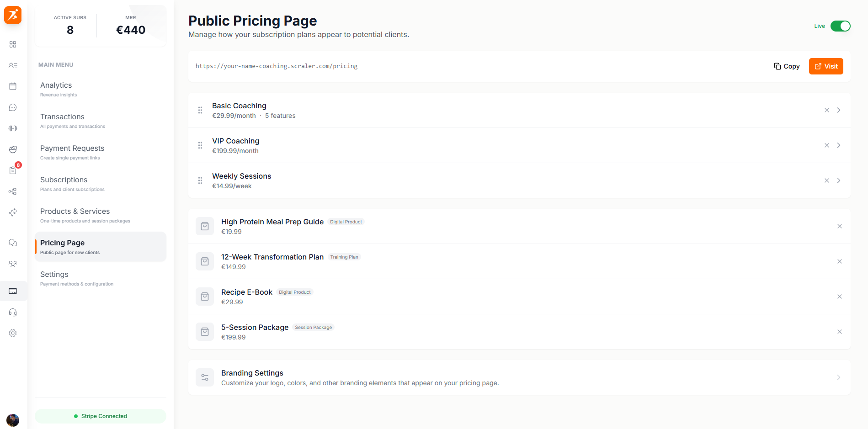
Task: Copy the public pricing page URL
Action: pos(786,66)
